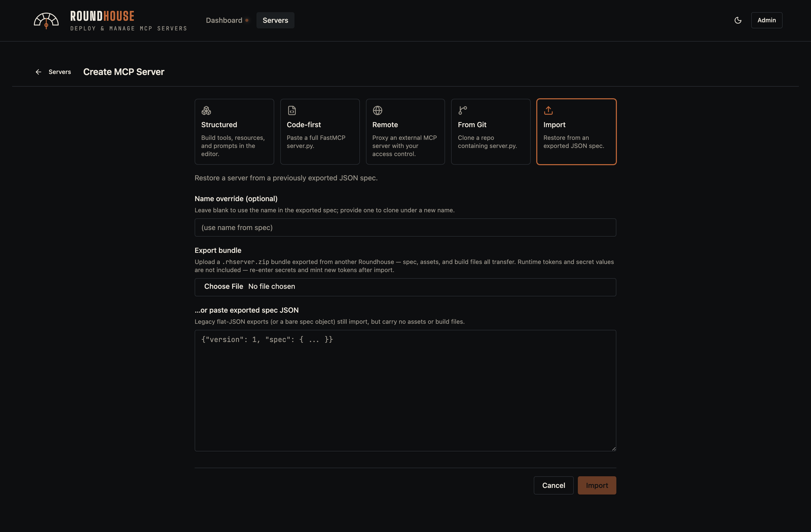
Task: Click the orange Import button
Action: coord(597,485)
